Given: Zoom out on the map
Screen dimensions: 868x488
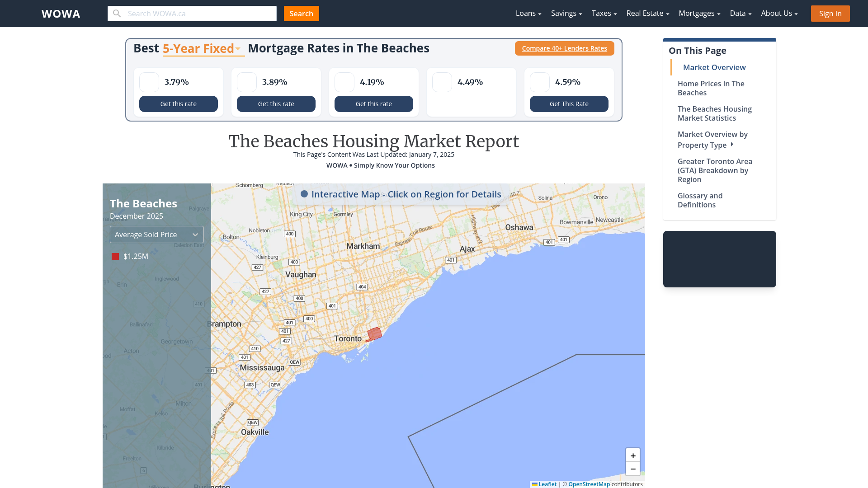Looking at the screenshot, I should point(633,469).
